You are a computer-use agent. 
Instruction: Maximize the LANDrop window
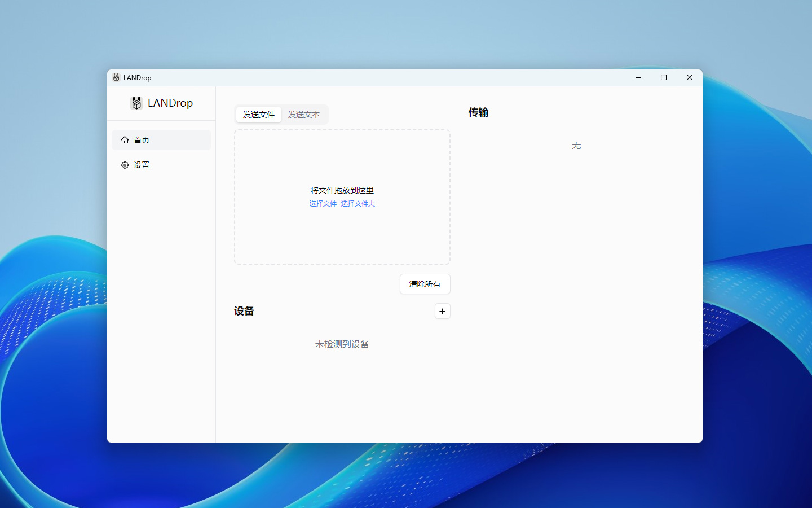[664, 77]
